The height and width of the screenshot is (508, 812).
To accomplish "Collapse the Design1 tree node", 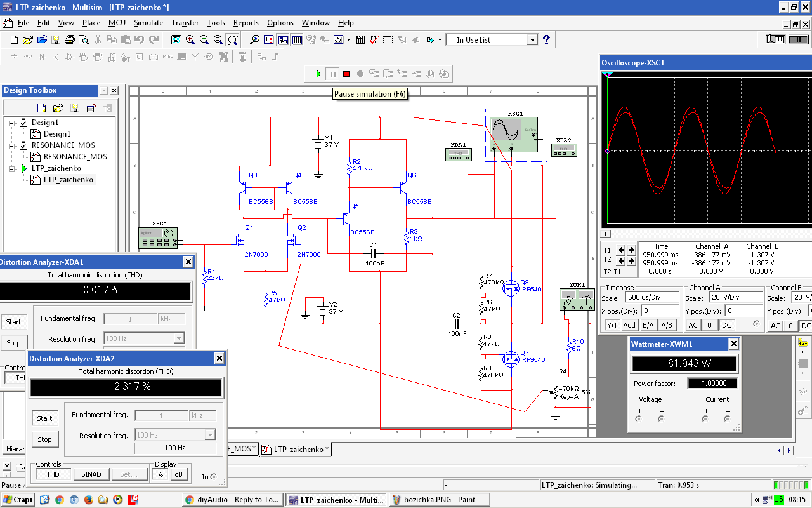I will (12, 123).
